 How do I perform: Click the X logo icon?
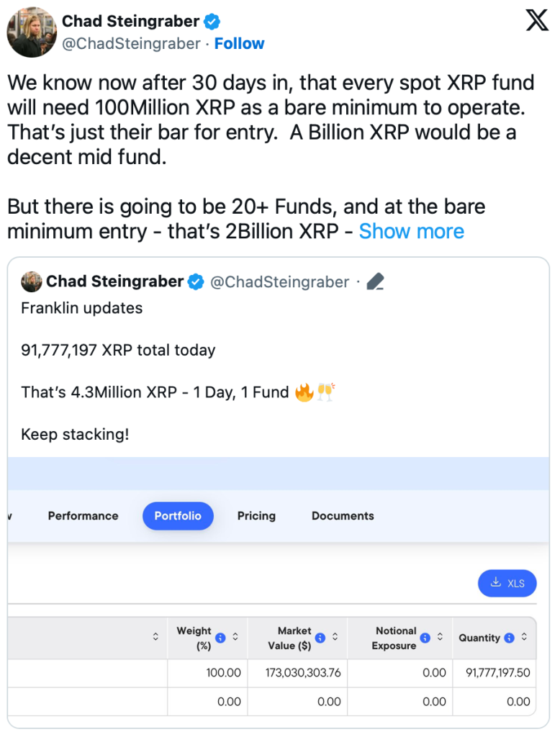[x=537, y=21]
